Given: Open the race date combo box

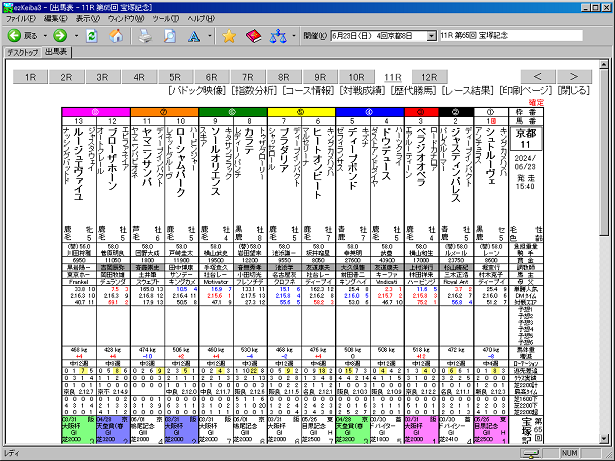Looking at the screenshot, I should click(x=383, y=36).
